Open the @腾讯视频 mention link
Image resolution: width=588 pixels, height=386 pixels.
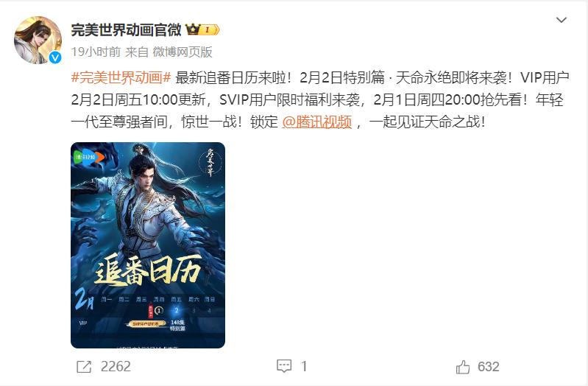[317, 122]
